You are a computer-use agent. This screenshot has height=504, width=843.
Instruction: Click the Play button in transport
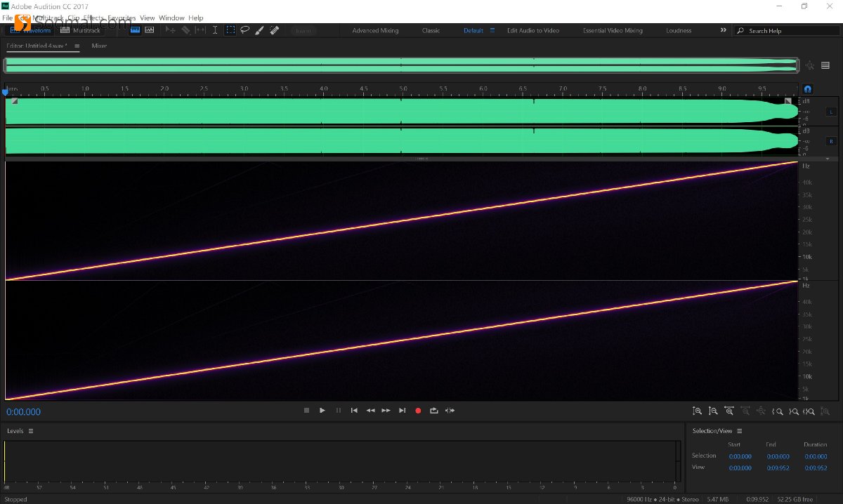click(322, 411)
